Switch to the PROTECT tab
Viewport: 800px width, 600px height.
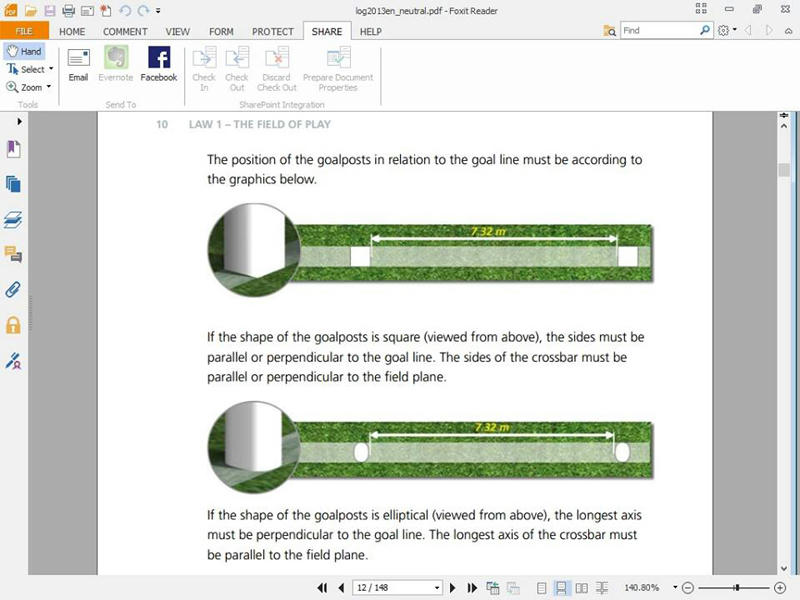pyautogui.click(x=272, y=31)
